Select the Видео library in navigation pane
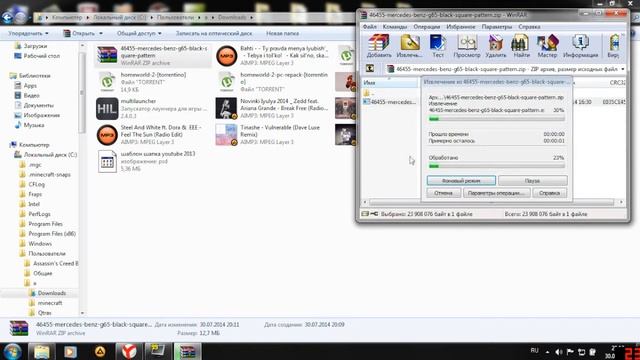Image resolution: width=640 pixels, height=360 pixels. pyautogui.click(x=31, y=96)
